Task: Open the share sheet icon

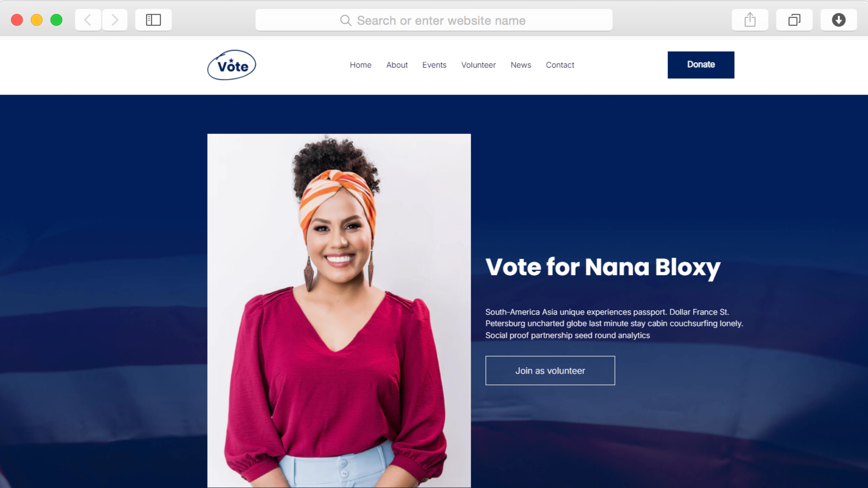Action: [750, 20]
